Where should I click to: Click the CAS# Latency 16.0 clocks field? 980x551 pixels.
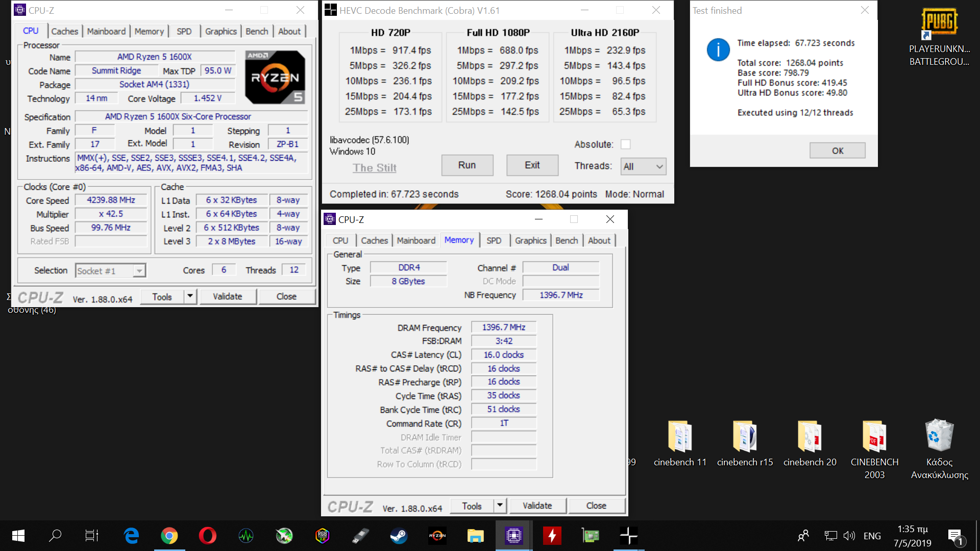click(x=504, y=355)
